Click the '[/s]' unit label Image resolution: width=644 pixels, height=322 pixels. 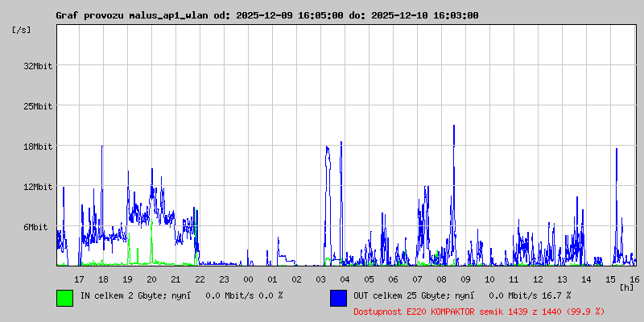(22, 30)
